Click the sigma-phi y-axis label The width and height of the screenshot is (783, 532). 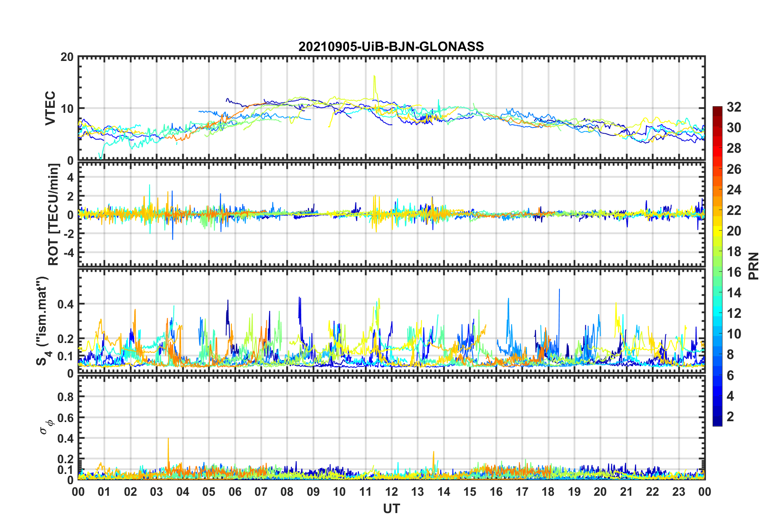click(x=47, y=427)
